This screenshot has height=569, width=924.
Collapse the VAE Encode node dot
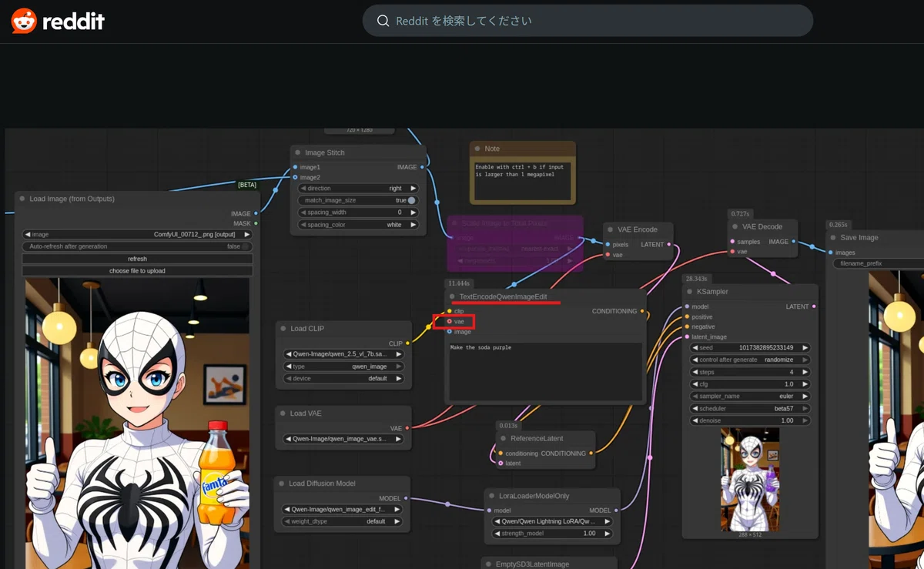click(x=610, y=229)
